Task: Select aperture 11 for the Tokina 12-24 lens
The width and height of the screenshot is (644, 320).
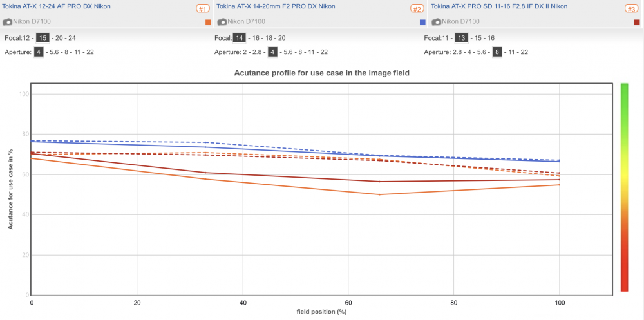Action: (x=77, y=52)
